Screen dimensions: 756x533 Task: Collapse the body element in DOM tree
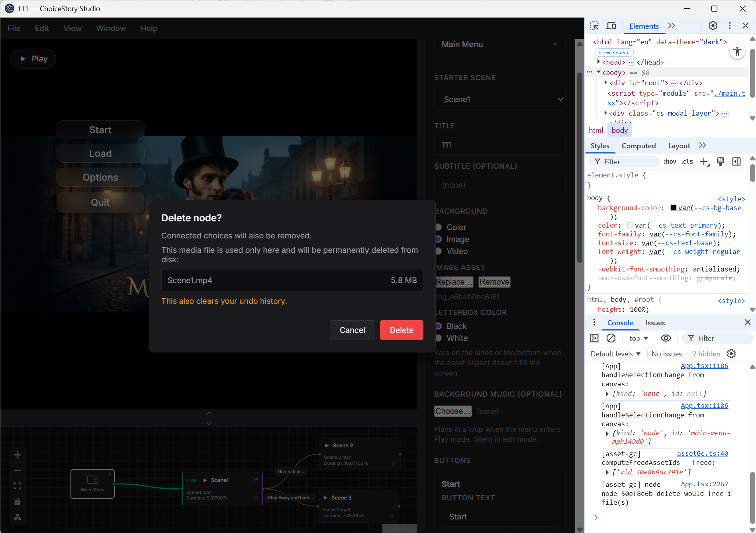[598, 72]
